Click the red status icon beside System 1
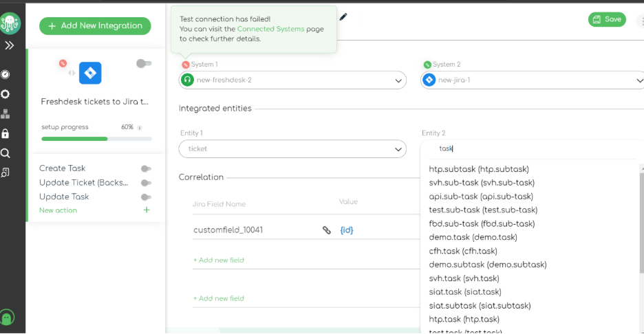This screenshot has width=644, height=334. 186,65
